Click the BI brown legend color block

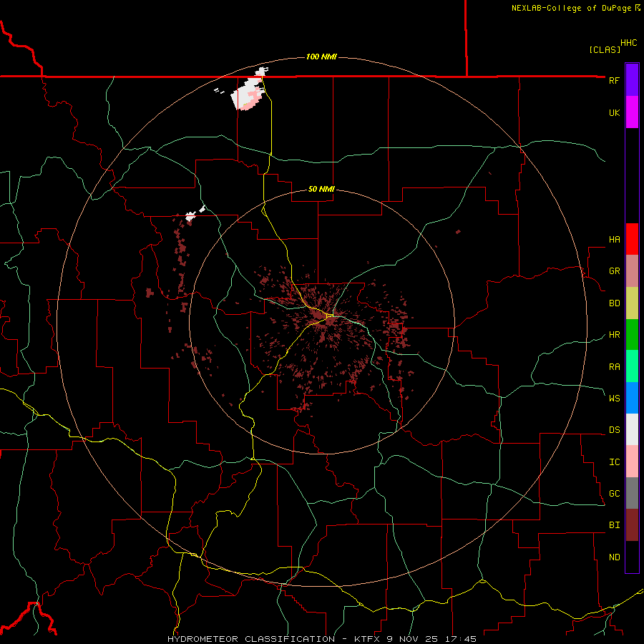[632, 525]
